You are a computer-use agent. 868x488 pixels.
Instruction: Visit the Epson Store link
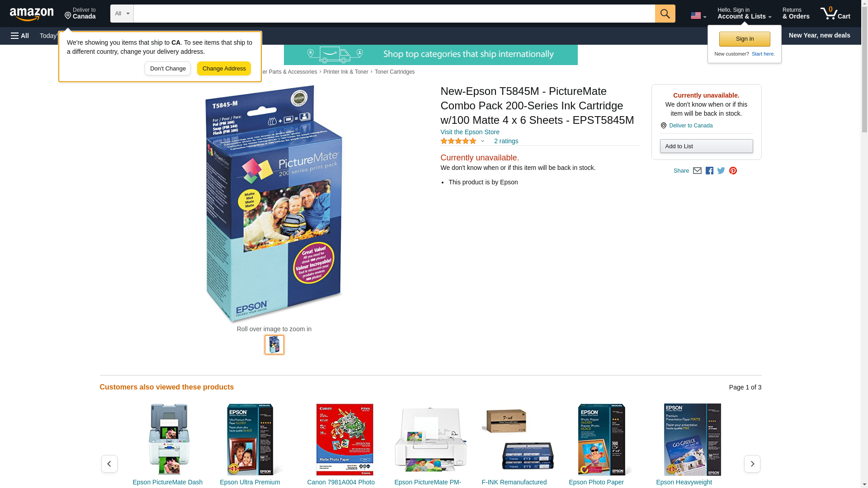(x=470, y=132)
